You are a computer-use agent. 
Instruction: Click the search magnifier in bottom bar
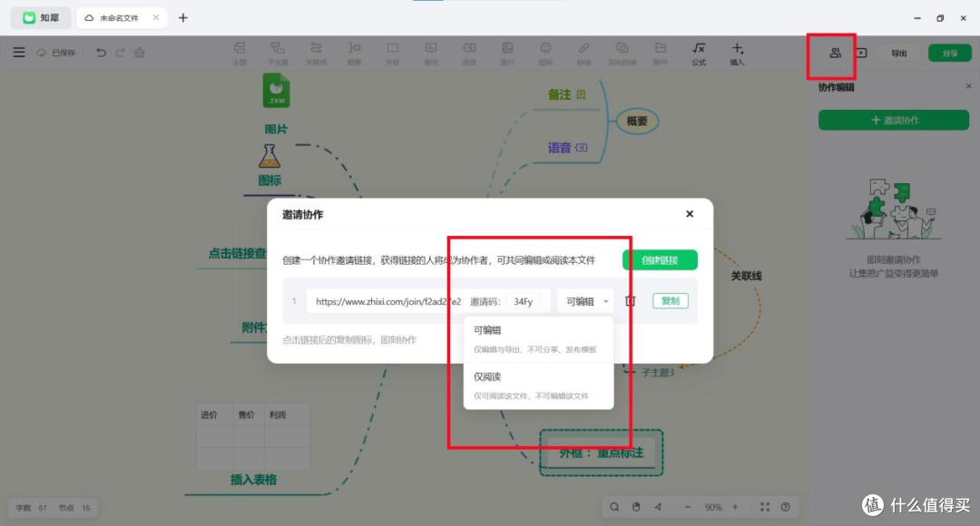click(x=614, y=507)
